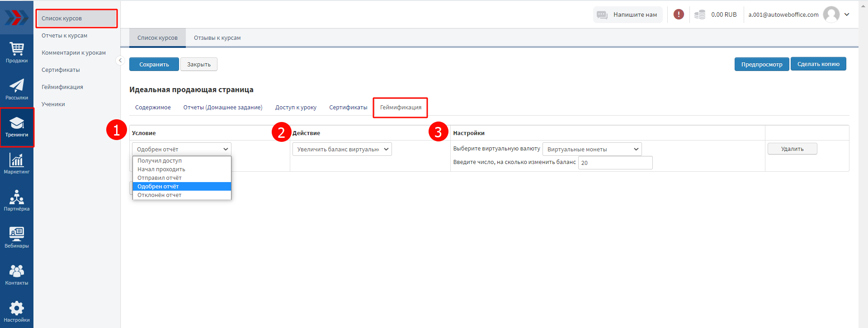Expand the Действие action dropdown
Viewport: 868px width, 328px height.
tap(342, 149)
